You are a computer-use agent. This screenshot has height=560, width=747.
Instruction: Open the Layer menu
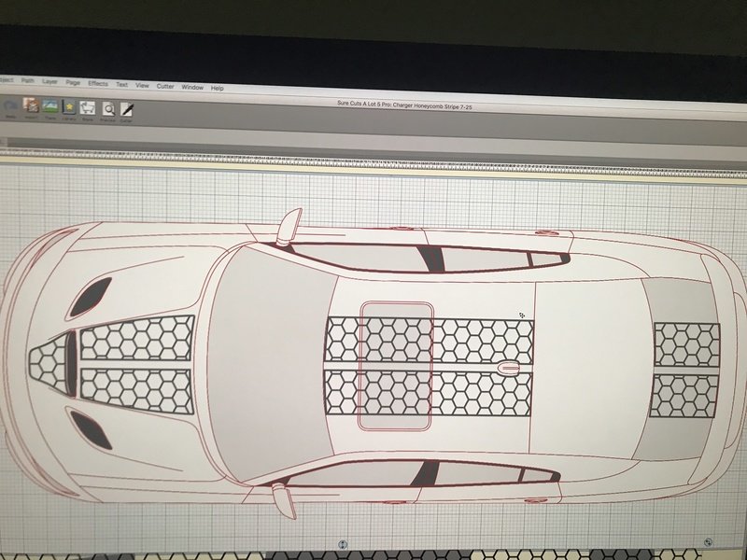(49, 81)
